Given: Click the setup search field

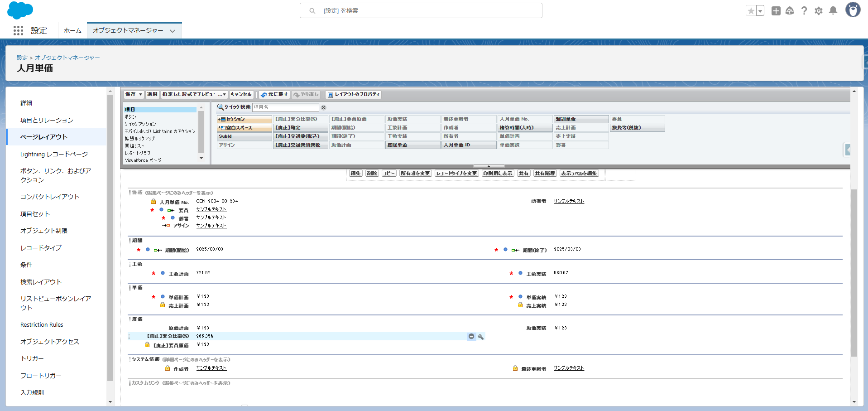Looking at the screenshot, I should click(421, 10).
